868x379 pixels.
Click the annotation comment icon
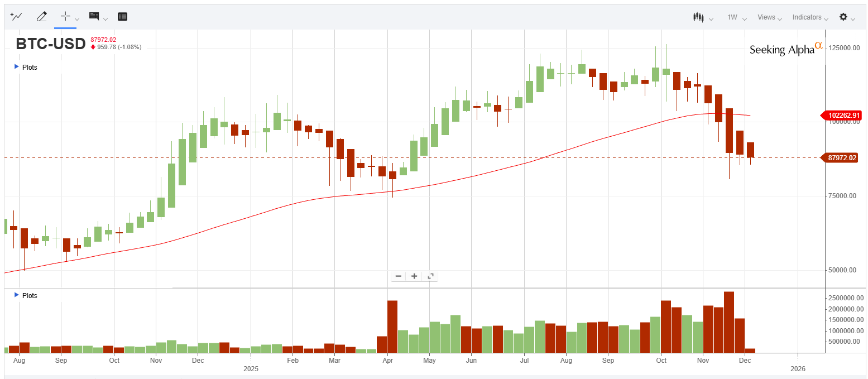point(94,17)
